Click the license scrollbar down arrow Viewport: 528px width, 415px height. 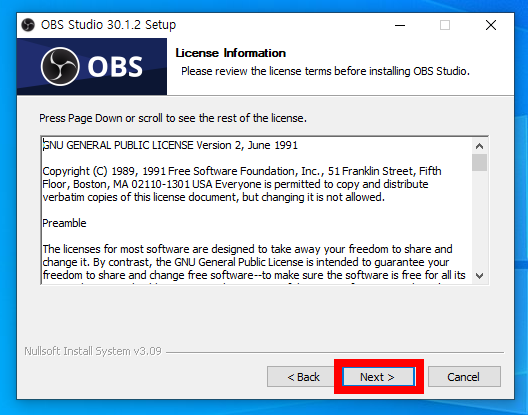(x=480, y=276)
